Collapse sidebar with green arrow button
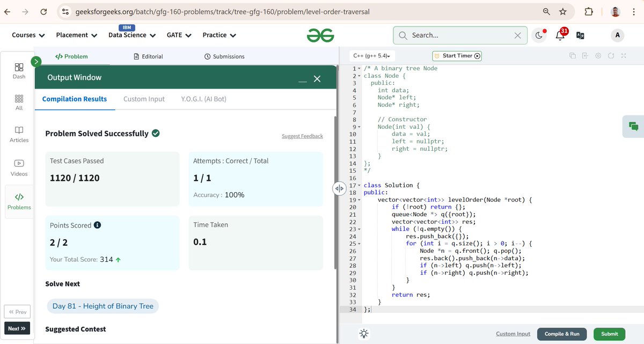Viewport: 644px width, 344px height. coord(36,62)
